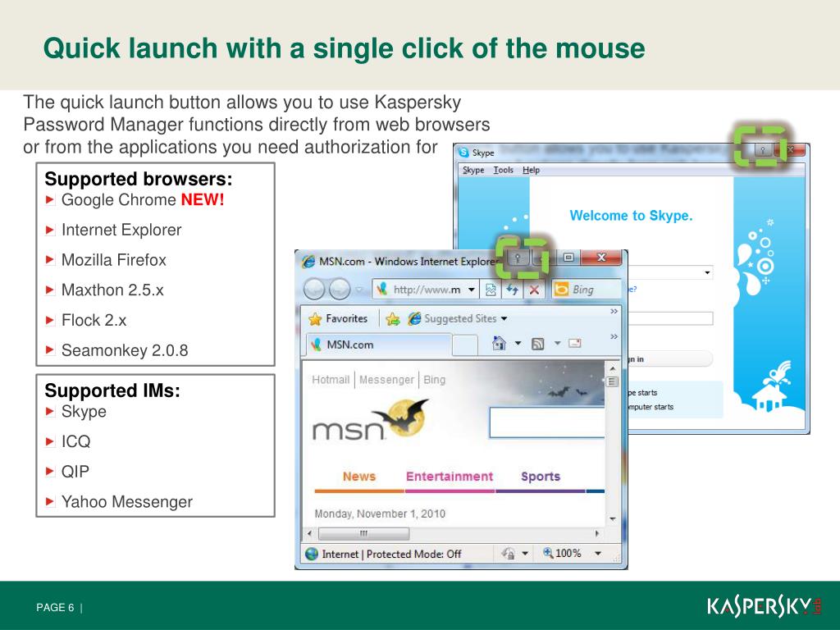Expand the favorites bar overflow chevron
The height and width of the screenshot is (630, 840).
(614, 311)
